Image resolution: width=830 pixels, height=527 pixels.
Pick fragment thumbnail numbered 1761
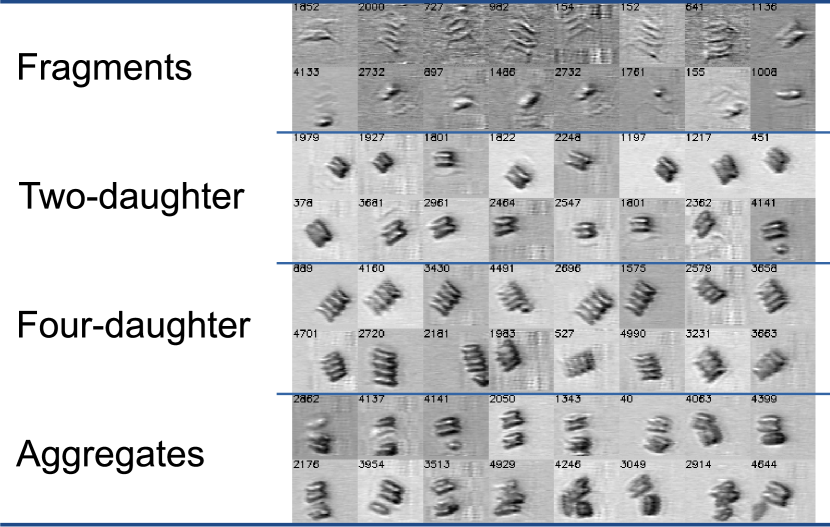point(652,98)
